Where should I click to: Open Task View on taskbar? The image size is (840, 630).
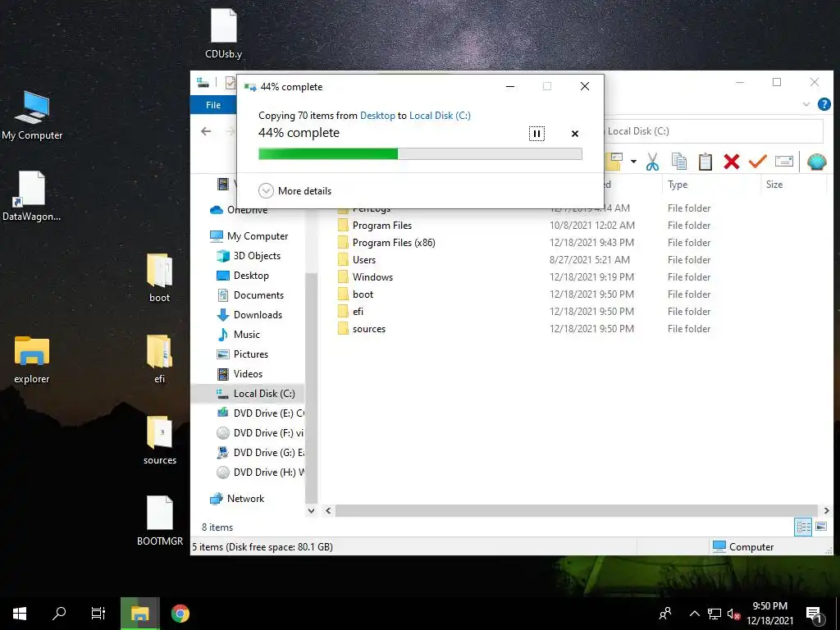pyautogui.click(x=98, y=614)
